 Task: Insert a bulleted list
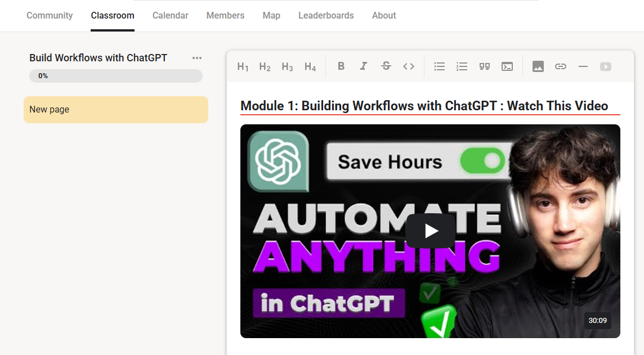pos(440,66)
